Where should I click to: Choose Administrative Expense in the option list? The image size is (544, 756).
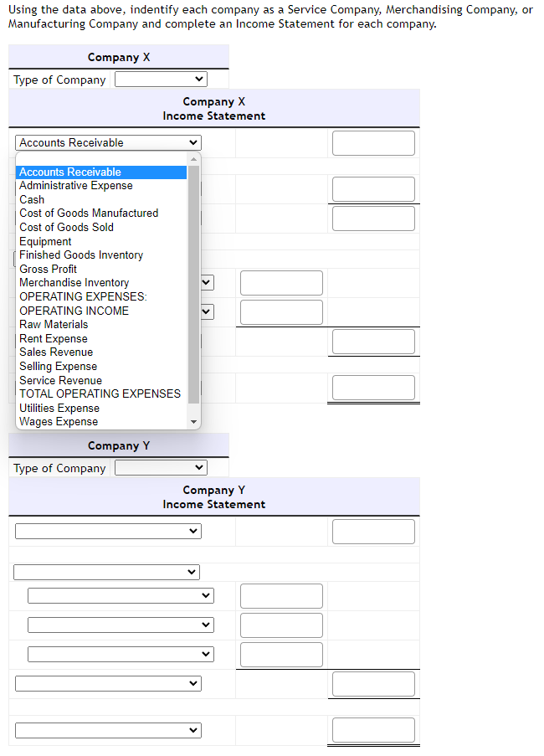click(x=74, y=185)
